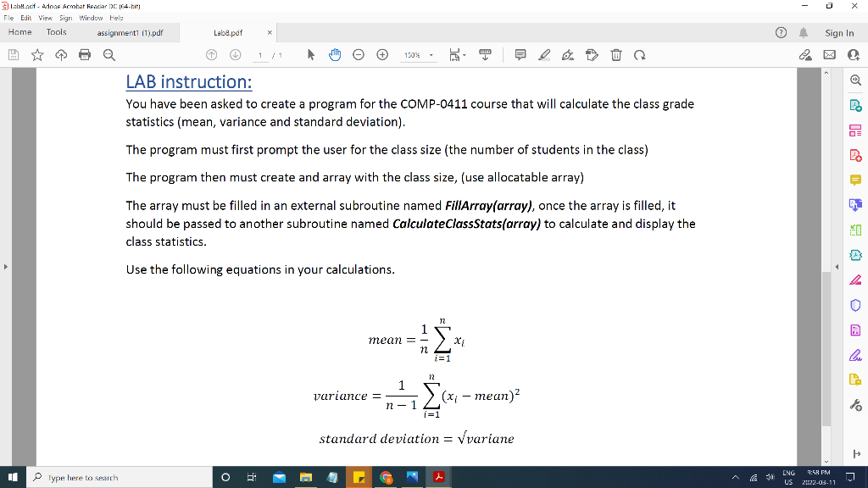Bookmark the document with the star icon
Image resolution: width=868 pixels, height=488 pixels.
tap(37, 55)
